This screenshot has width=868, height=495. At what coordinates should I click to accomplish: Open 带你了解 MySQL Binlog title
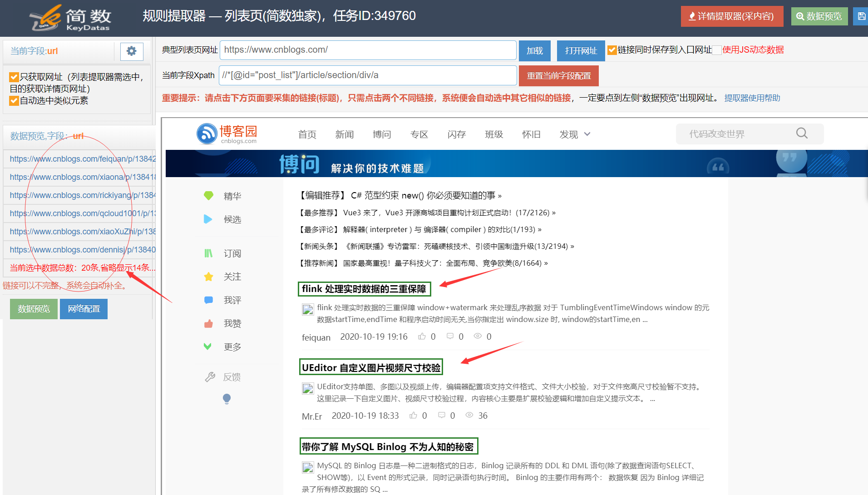(389, 446)
